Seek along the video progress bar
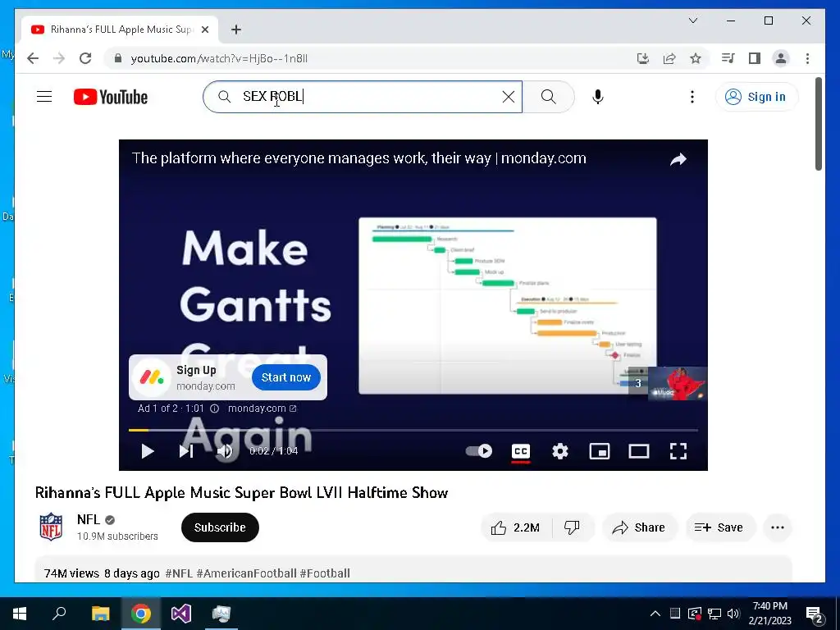This screenshot has width=840, height=630. [413, 430]
